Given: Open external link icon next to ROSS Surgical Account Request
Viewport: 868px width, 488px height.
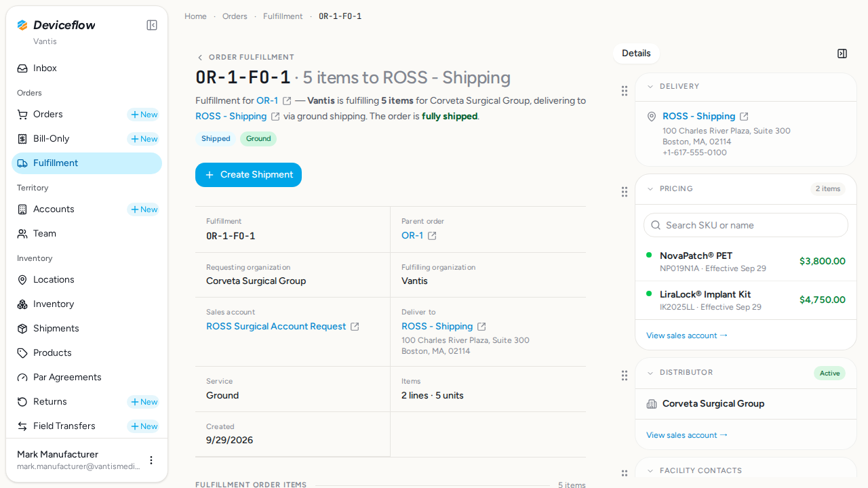Looking at the screenshot, I should 355,327.
